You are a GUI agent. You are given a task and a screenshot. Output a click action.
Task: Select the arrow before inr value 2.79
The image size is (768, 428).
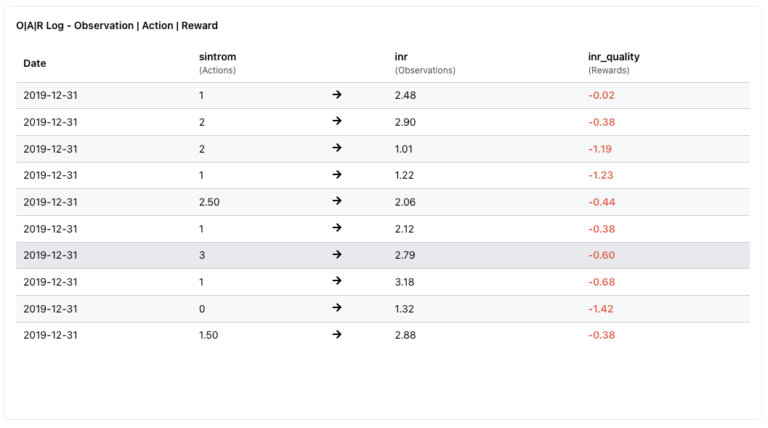[x=337, y=255]
